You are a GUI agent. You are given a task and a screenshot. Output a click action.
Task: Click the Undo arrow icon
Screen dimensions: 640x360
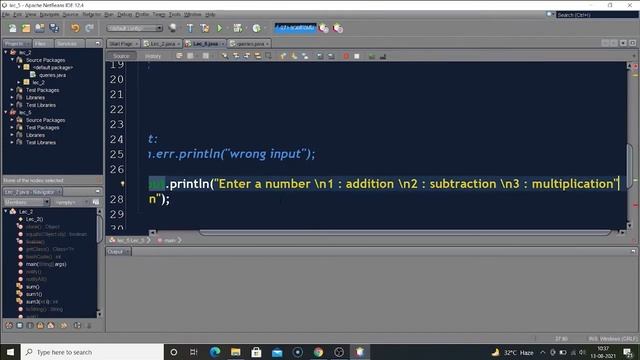point(75,28)
